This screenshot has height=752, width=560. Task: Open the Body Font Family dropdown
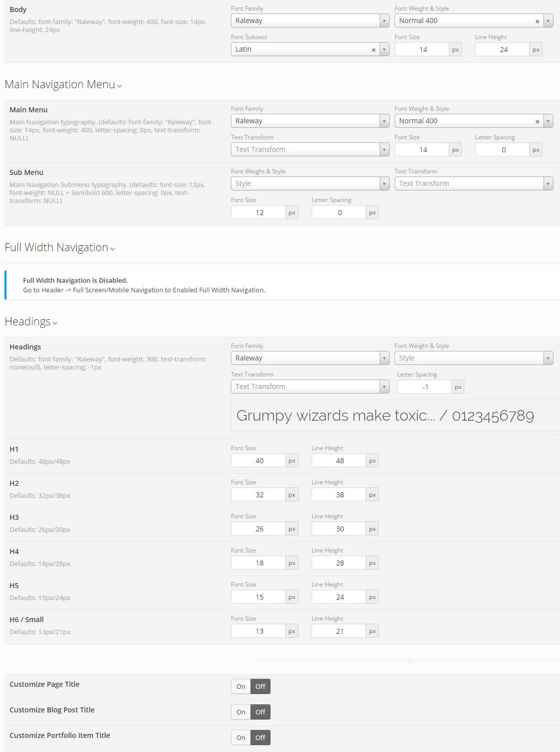coord(310,21)
